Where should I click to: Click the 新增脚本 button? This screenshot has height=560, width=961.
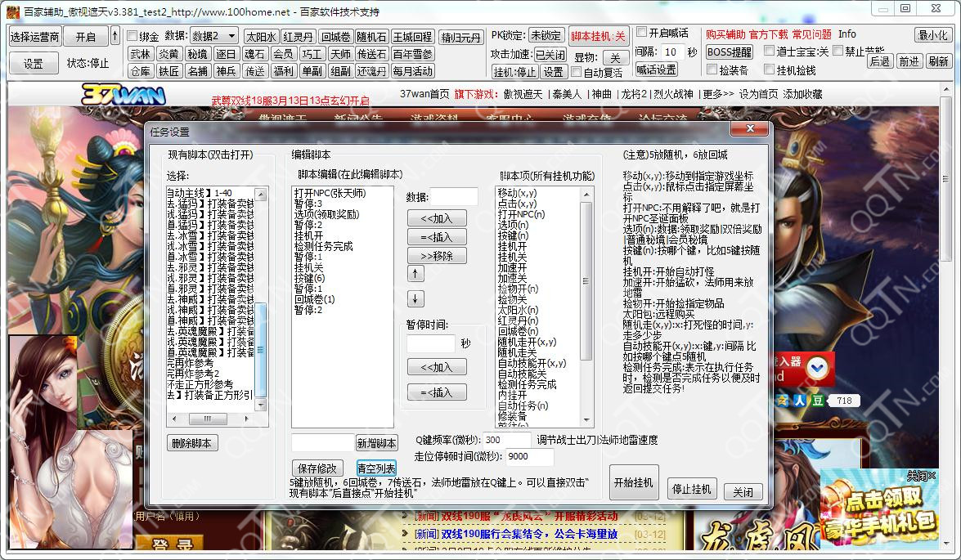point(376,443)
